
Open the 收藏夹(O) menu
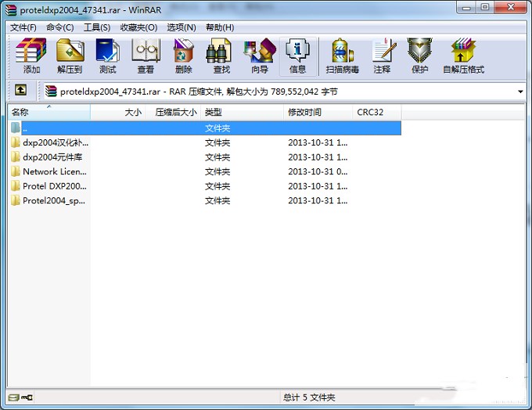coord(138,27)
